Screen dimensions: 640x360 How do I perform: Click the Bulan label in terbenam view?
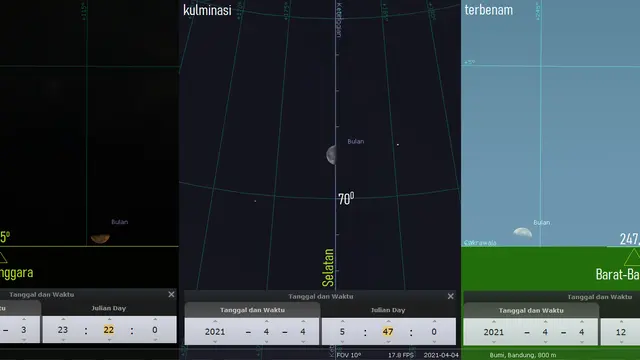tap(542, 222)
